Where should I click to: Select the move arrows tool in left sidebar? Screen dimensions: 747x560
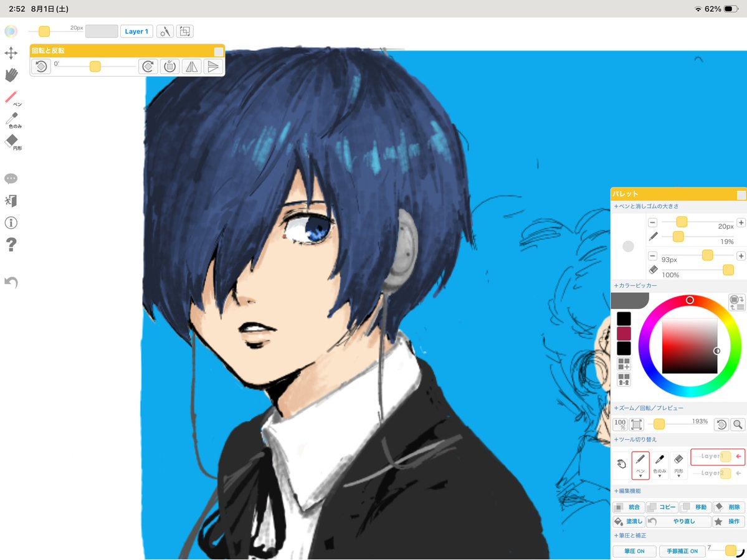tap(11, 53)
